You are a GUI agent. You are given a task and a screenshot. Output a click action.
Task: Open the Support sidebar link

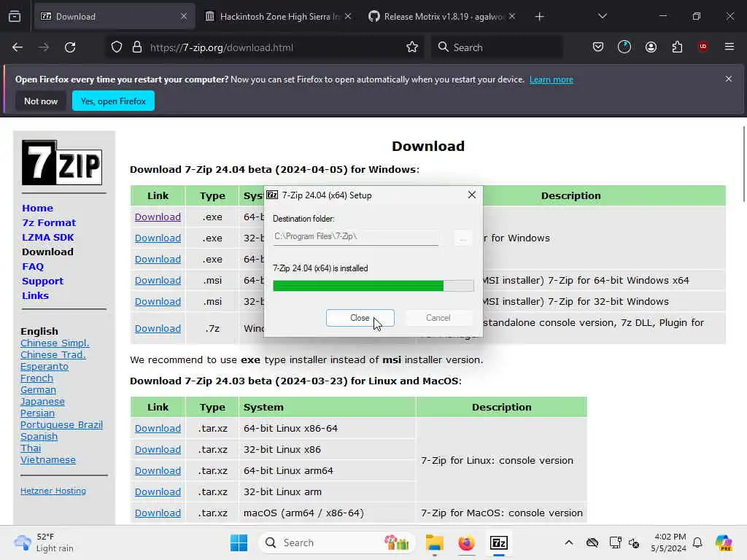tap(42, 281)
